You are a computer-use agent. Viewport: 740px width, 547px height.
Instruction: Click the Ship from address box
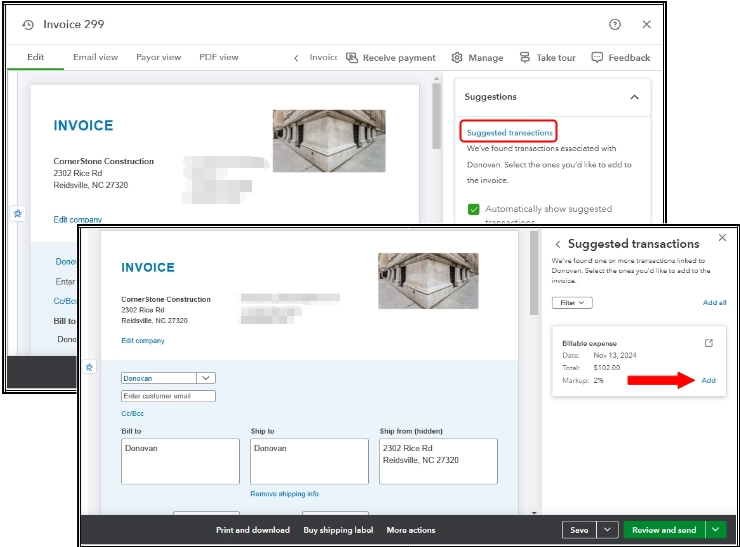(438, 461)
